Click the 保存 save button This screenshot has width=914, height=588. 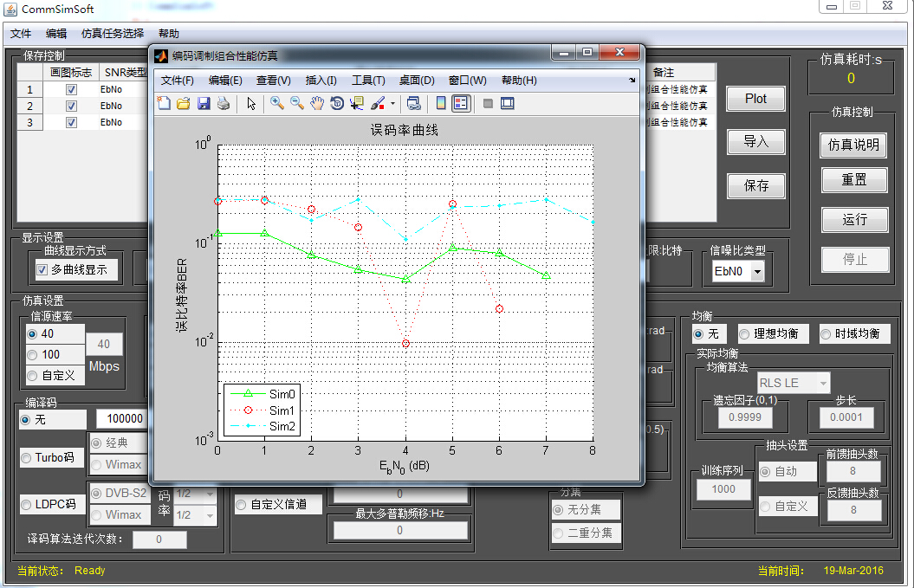point(756,186)
